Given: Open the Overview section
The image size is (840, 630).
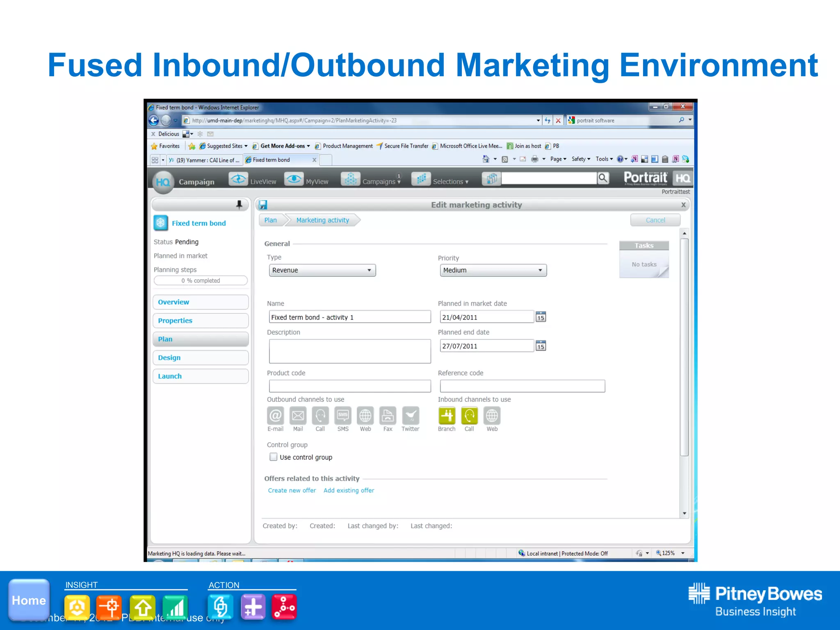Looking at the screenshot, I should pyautogui.click(x=201, y=302).
